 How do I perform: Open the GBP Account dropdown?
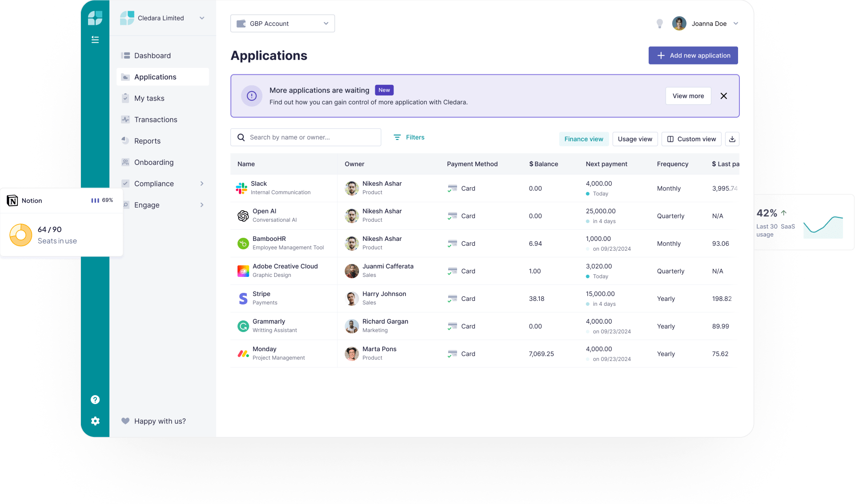tap(282, 23)
